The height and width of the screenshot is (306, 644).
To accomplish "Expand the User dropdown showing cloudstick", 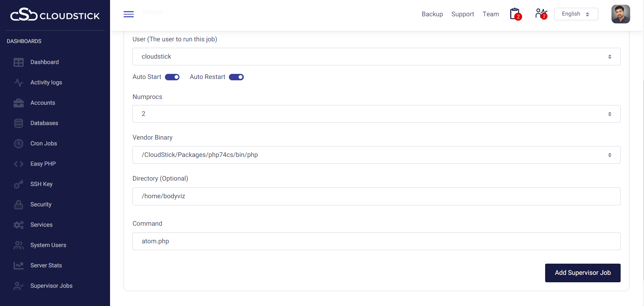I will (376, 57).
